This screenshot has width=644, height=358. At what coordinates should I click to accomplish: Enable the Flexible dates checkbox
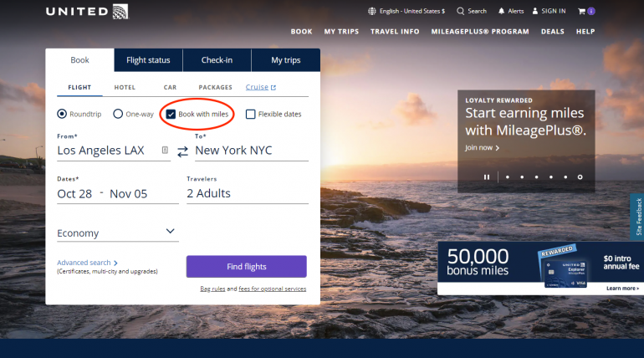click(x=251, y=114)
